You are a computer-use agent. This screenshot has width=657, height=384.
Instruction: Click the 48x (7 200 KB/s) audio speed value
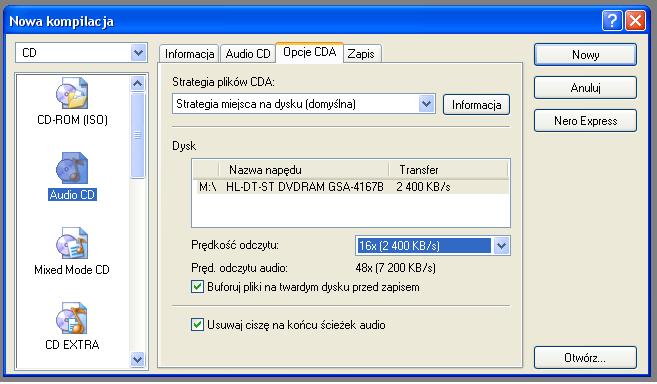396,267
